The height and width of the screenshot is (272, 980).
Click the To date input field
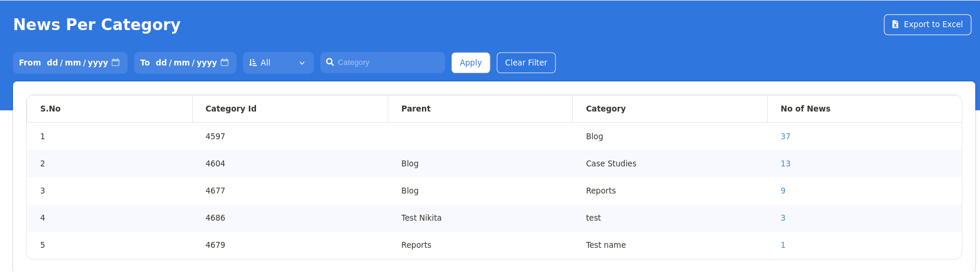[x=186, y=63]
